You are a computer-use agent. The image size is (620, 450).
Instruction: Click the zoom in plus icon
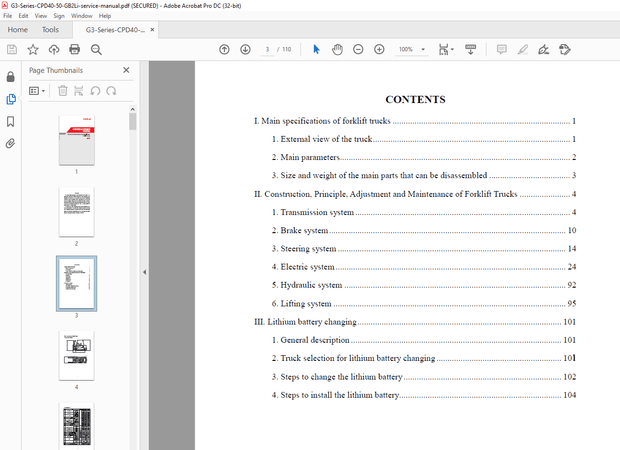click(379, 49)
